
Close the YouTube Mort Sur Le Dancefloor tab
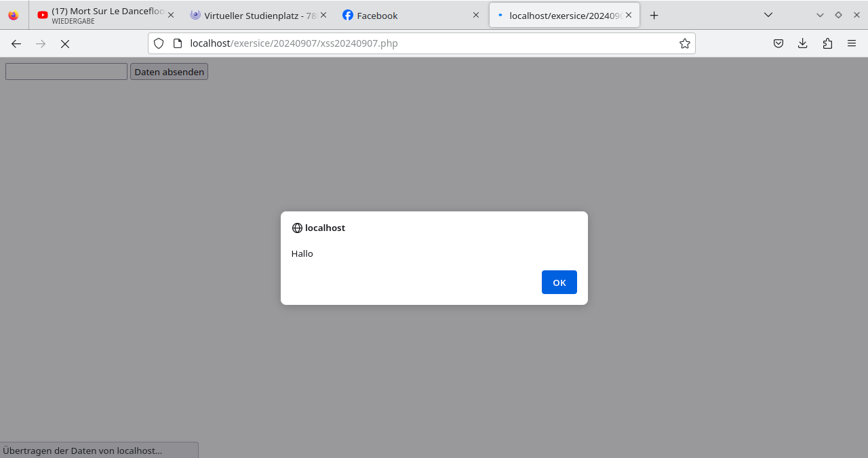(170, 15)
